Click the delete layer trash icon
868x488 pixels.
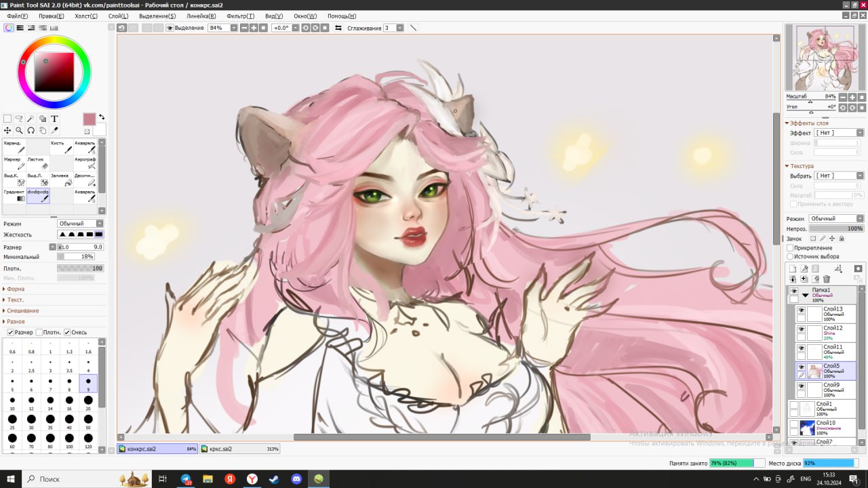(x=827, y=279)
